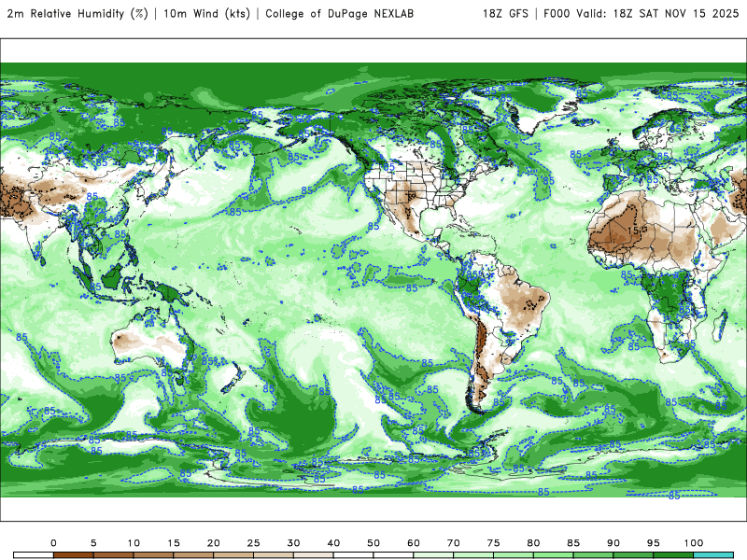This screenshot has width=747, height=560.
Task: Select the white swatch left of 0
Action: [x=34, y=555]
